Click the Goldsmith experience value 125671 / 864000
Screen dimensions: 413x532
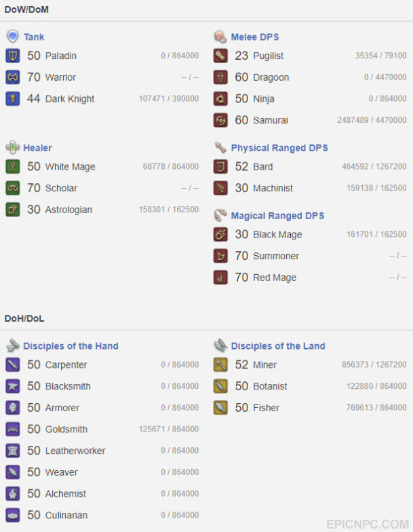pyautogui.click(x=168, y=429)
